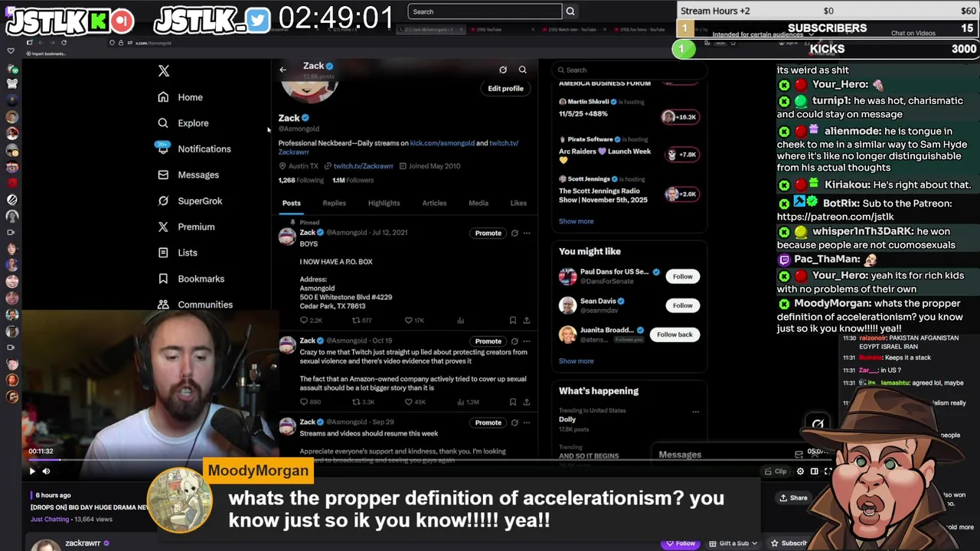Bookmark the Oct 19 Twitch post
Image resolution: width=980 pixels, height=551 pixels.
[x=512, y=403]
